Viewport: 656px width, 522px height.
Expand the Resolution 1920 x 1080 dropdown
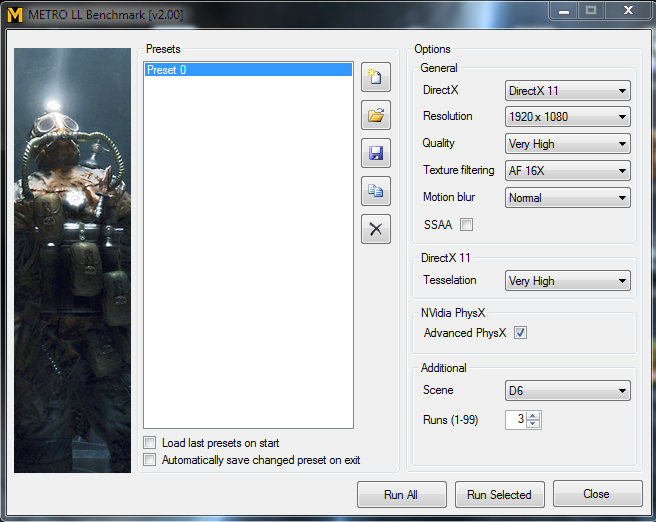(568, 117)
